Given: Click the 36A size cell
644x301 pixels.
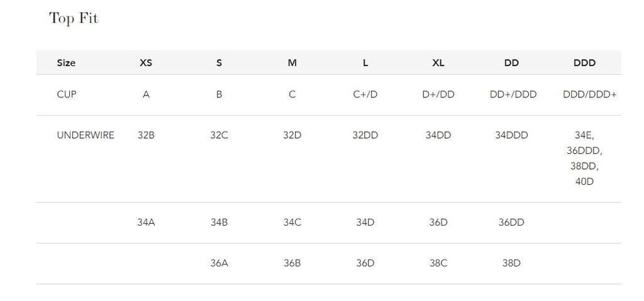Looking at the screenshot, I should click(x=219, y=263).
